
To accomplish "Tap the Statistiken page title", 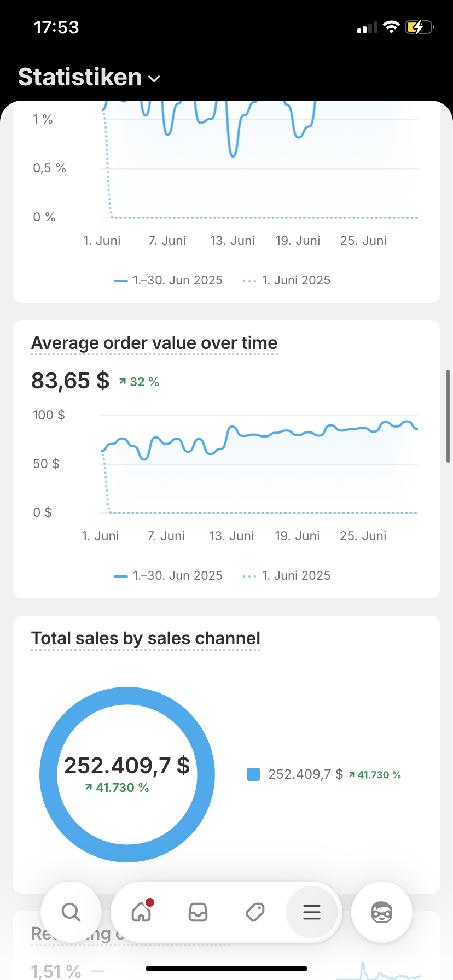I will (80, 77).
